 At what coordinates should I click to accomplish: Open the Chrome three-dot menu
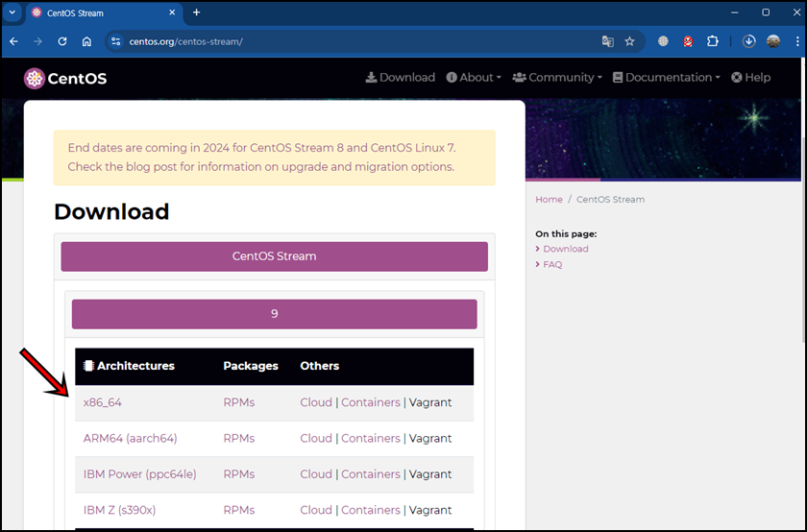coord(797,41)
